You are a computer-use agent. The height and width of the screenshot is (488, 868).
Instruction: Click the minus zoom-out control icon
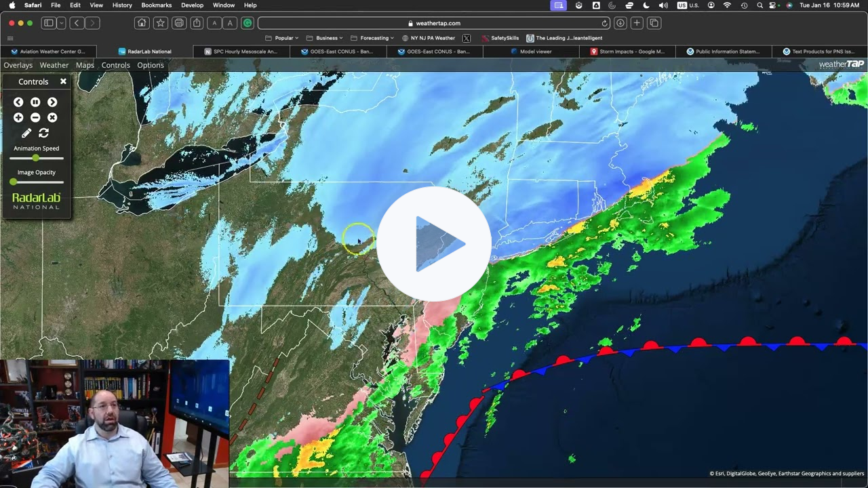point(35,118)
